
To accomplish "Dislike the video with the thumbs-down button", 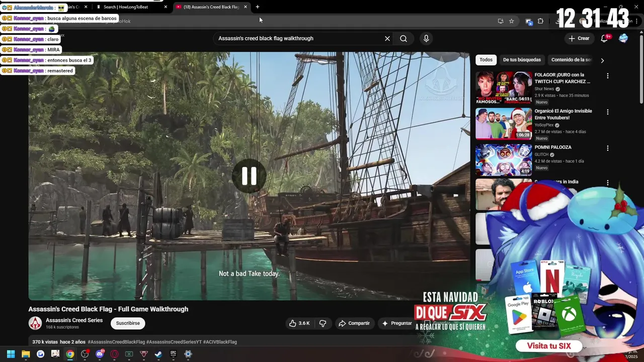I will click(323, 323).
